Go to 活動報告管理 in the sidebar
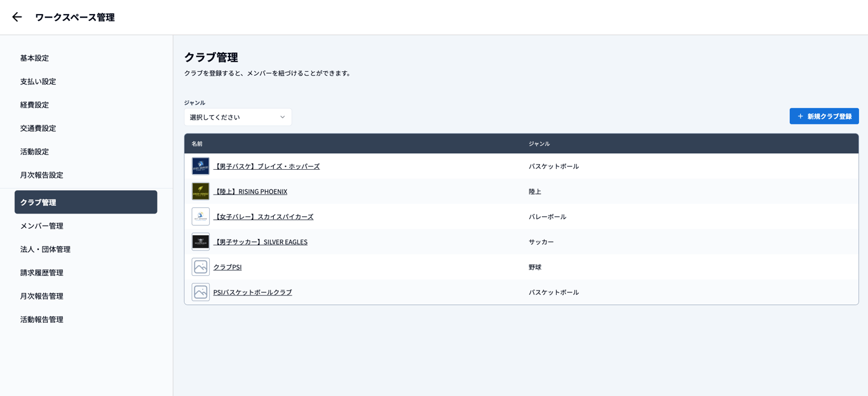This screenshot has height=396, width=868. click(42, 319)
